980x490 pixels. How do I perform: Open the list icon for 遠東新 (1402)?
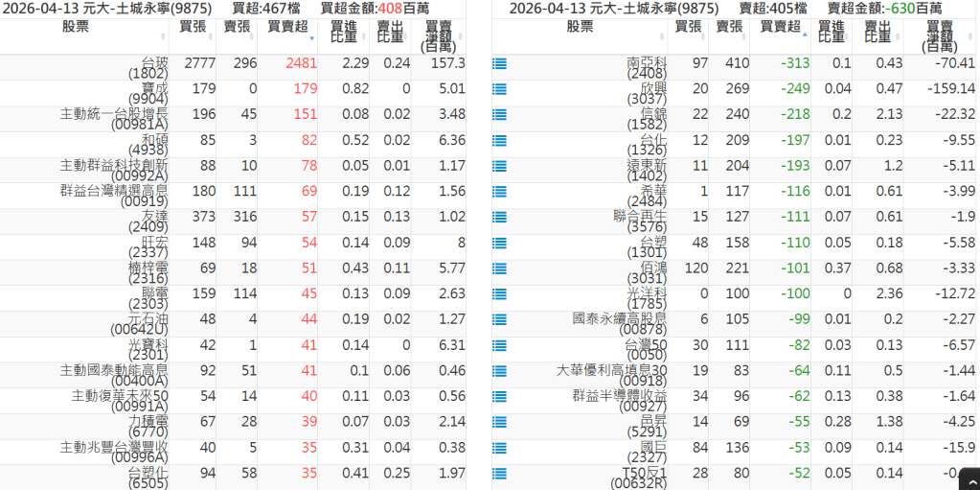pyautogui.click(x=499, y=166)
